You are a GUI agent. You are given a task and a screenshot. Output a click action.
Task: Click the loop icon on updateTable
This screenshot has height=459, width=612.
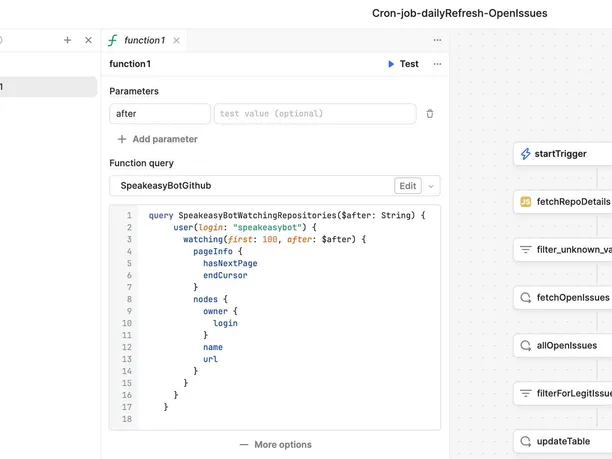pos(526,441)
